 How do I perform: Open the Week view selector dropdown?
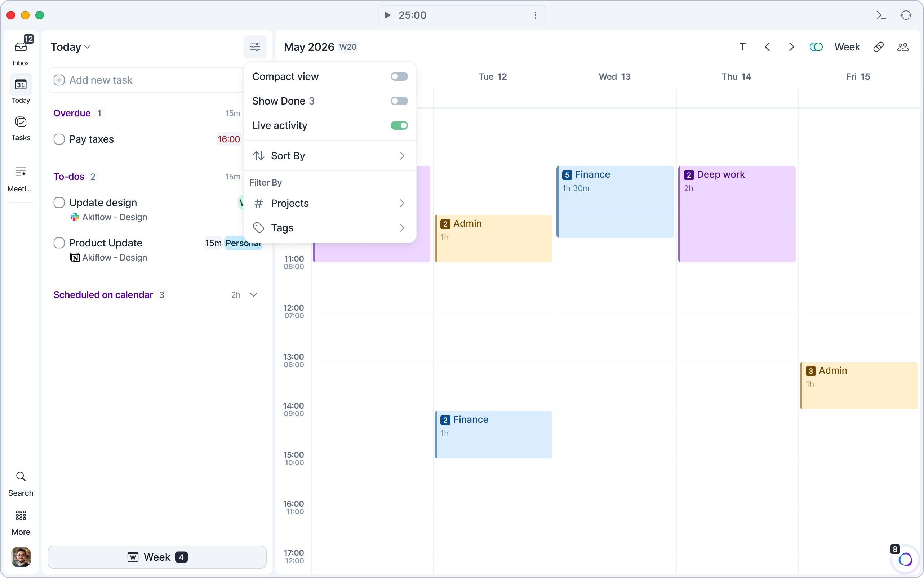pyautogui.click(x=847, y=46)
